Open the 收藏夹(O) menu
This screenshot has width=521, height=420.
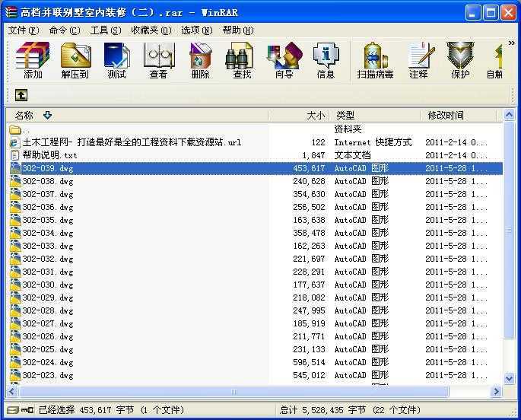click(151, 30)
